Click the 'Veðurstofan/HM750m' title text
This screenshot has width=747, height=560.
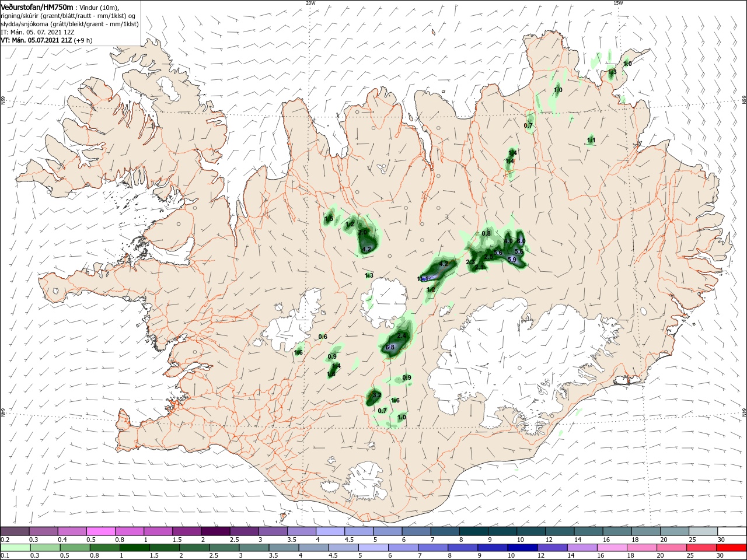pos(37,7)
